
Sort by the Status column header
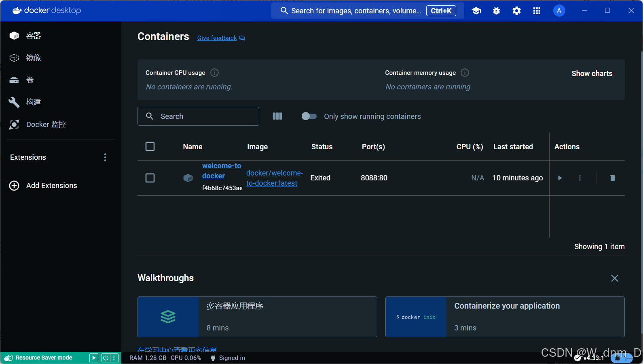(x=322, y=147)
